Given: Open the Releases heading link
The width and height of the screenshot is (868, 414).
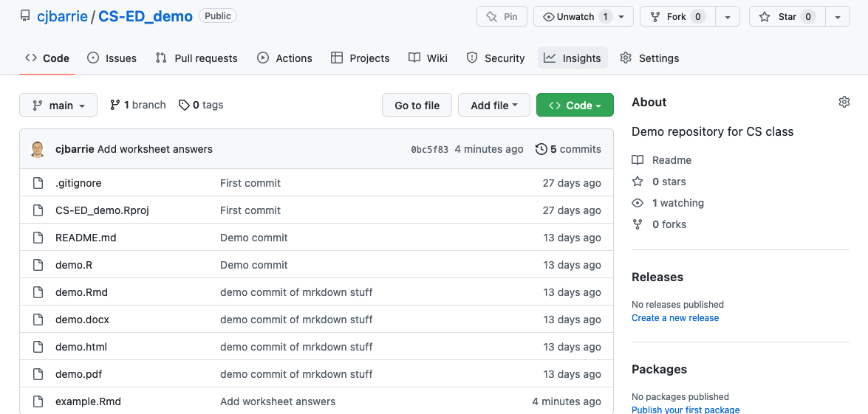Looking at the screenshot, I should (x=657, y=277).
